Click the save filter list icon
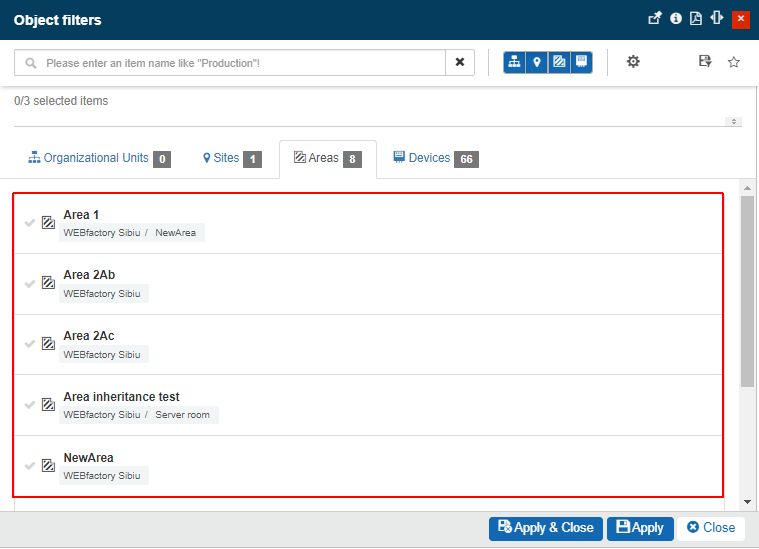 [x=705, y=62]
